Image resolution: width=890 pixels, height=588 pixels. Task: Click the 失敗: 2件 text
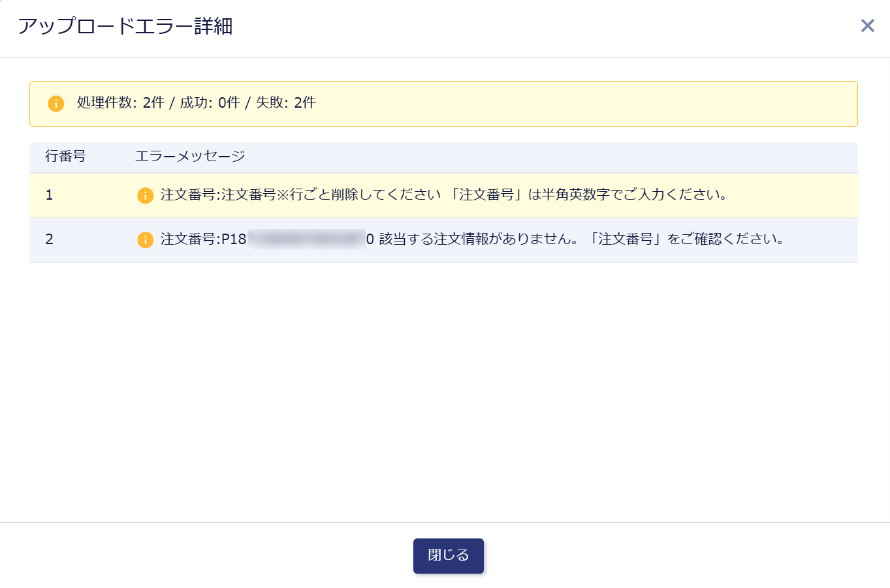pyautogui.click(x=286, y=102)
